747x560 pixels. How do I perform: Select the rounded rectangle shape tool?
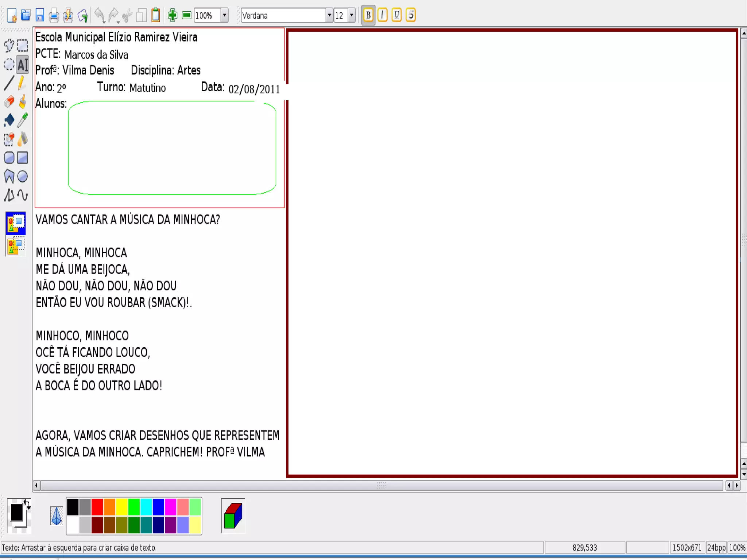tap(9, 158)
